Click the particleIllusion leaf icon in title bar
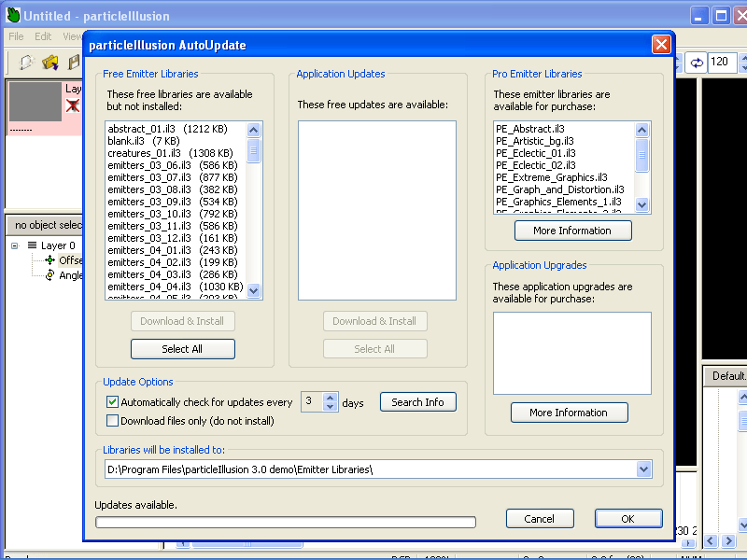The image size is (747, 560). 12,15
